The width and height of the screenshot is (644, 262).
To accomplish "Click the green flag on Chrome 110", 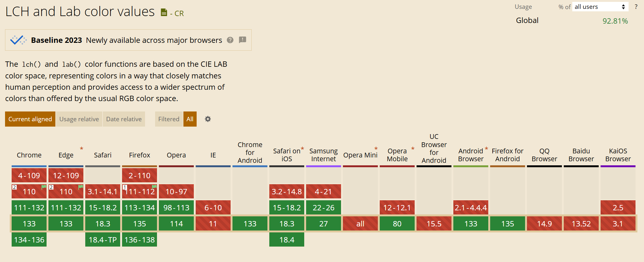I will pos(44,187).
